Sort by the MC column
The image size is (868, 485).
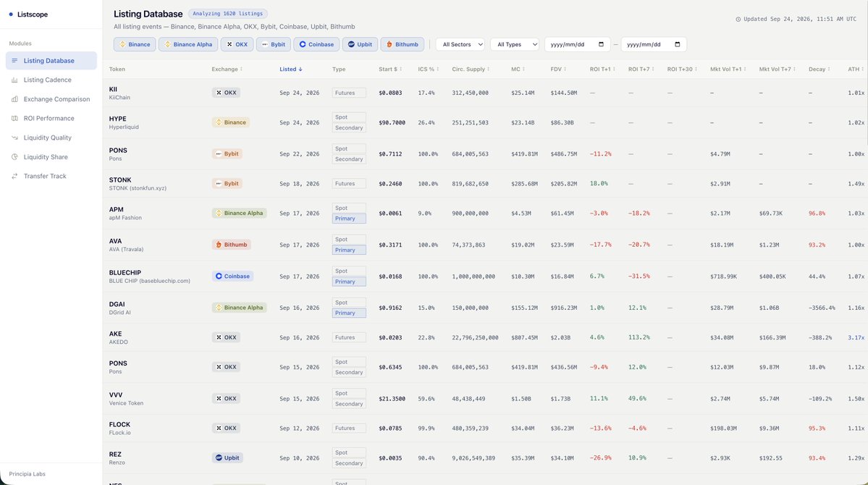[x=518, y=69]
